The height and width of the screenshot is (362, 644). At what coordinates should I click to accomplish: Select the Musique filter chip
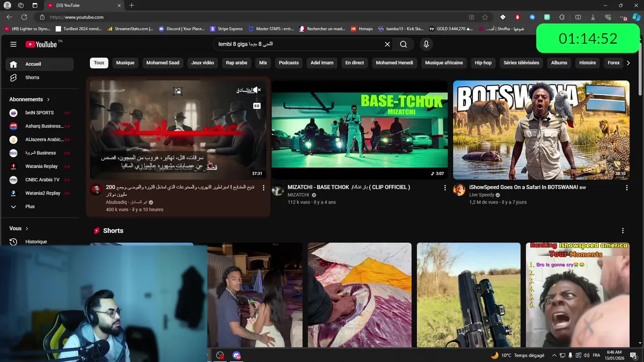pyautogui.click(x=125, y=63)
